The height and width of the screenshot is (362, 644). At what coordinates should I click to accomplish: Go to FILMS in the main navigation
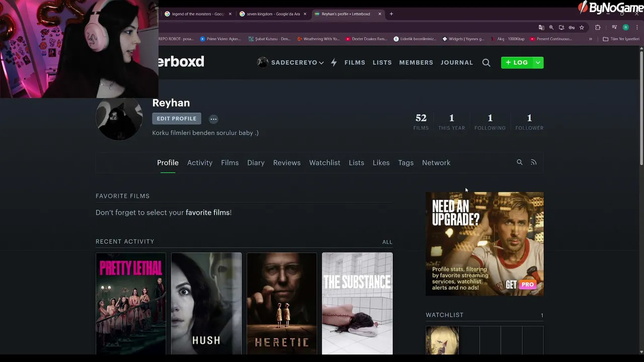coord(355,63)
